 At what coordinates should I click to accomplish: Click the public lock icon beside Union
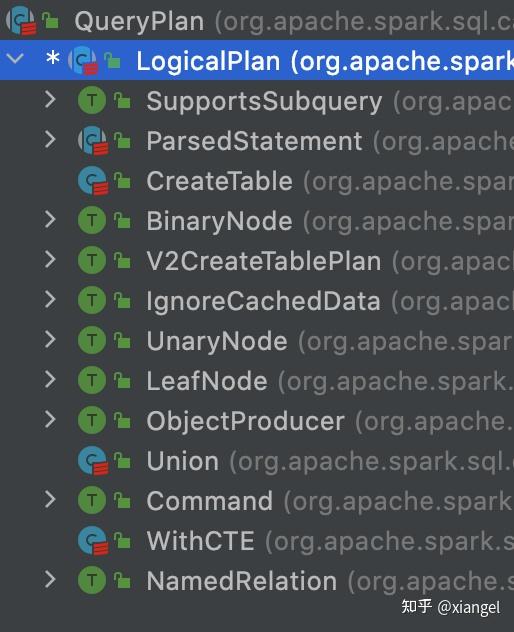122,460
